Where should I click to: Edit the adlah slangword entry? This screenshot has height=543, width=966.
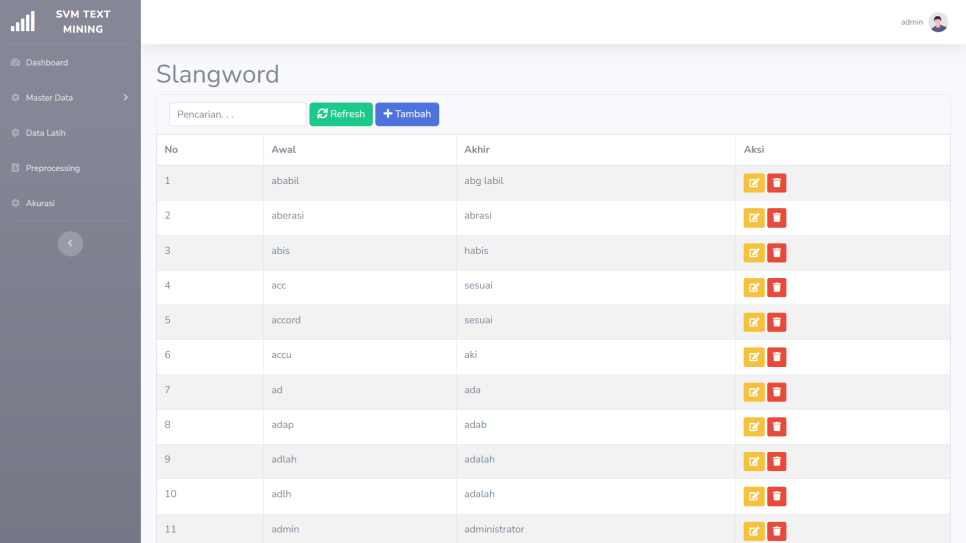pos(753,461)
